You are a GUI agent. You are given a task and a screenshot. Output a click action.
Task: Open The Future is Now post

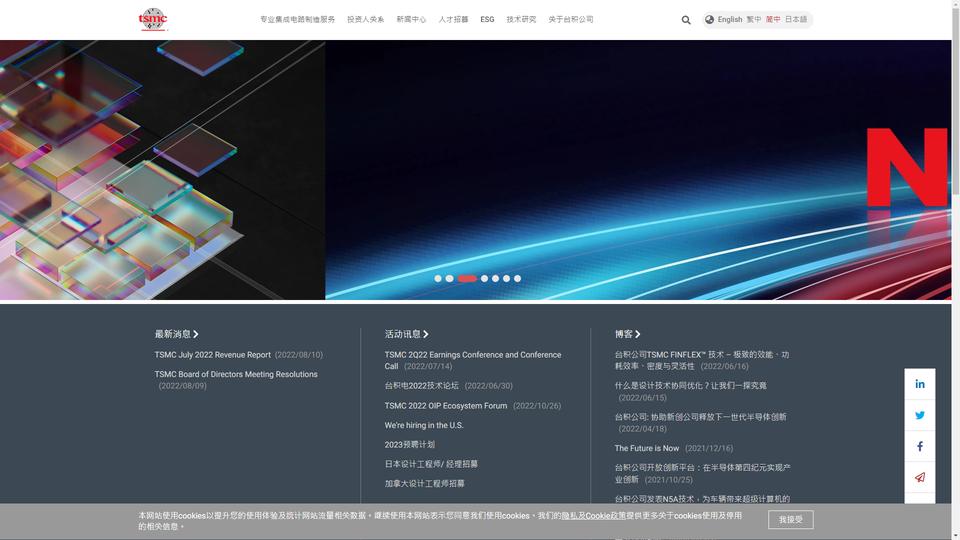pyautogui.click(x=647, y=448)
